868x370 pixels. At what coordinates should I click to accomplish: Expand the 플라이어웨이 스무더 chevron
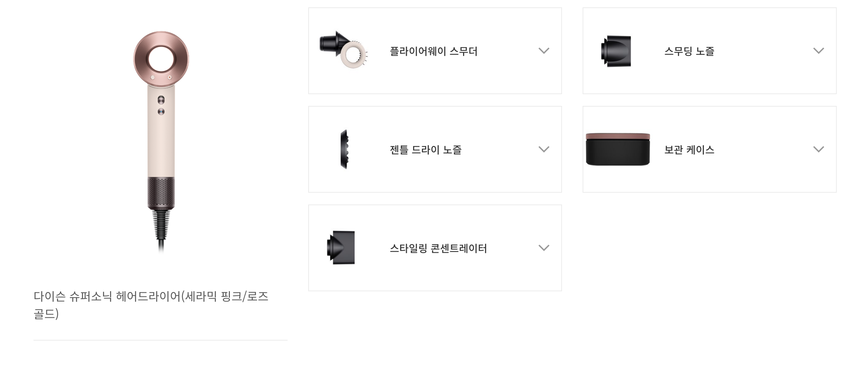544,51
